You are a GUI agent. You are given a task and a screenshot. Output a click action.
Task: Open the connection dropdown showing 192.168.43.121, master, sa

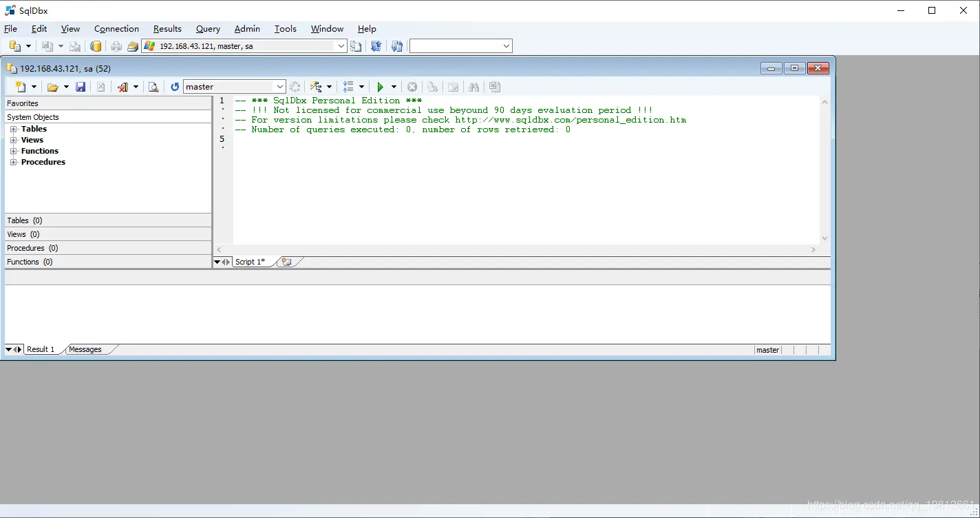tap(341, 46)
